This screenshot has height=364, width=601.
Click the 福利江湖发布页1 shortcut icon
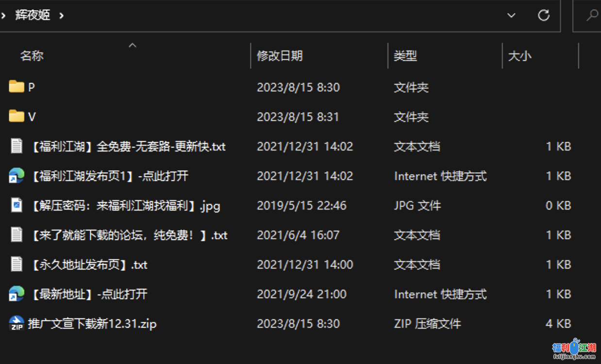pos(17,176)
